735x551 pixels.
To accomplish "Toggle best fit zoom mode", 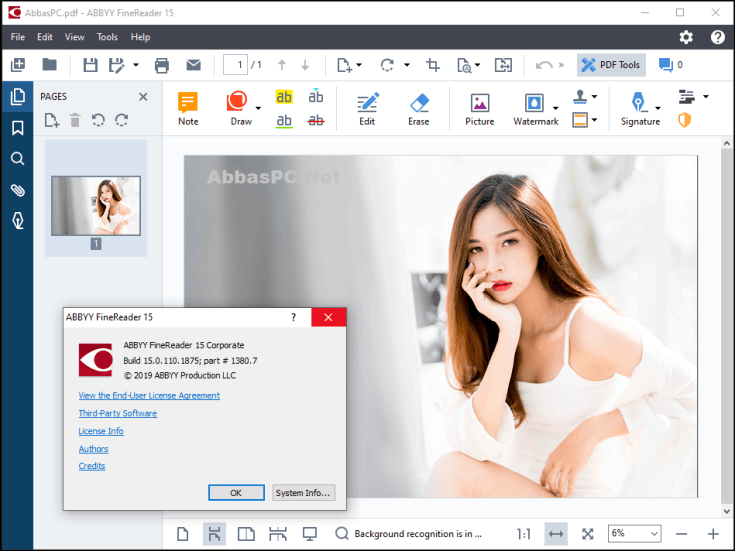I will (587, 534).
